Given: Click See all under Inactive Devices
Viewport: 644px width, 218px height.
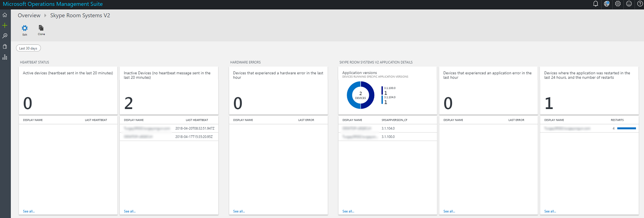Looking at the screenshot, I should tap(130, 211).
